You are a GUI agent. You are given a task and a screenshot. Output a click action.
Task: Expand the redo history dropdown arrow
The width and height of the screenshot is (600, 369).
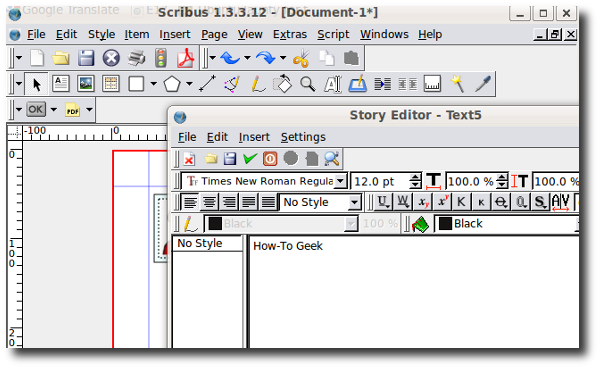[x=283, y=58]
